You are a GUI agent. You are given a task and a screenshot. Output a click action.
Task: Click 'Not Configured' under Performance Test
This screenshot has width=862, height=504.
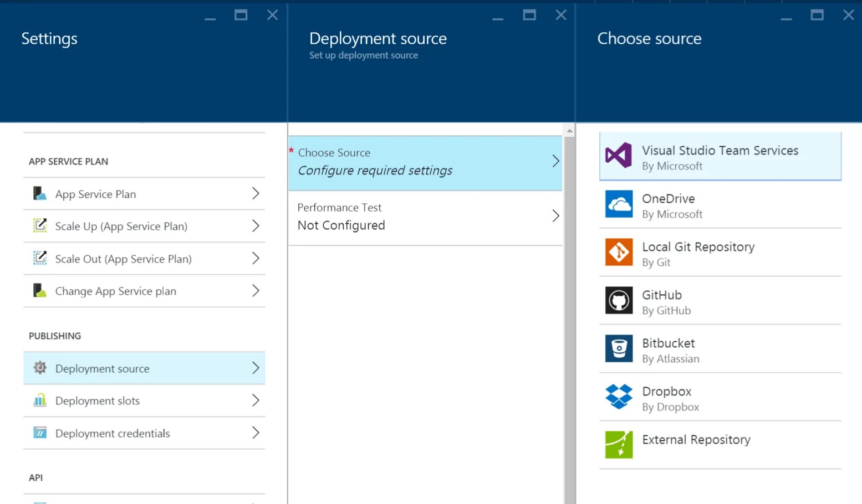(x=341, y=225)
